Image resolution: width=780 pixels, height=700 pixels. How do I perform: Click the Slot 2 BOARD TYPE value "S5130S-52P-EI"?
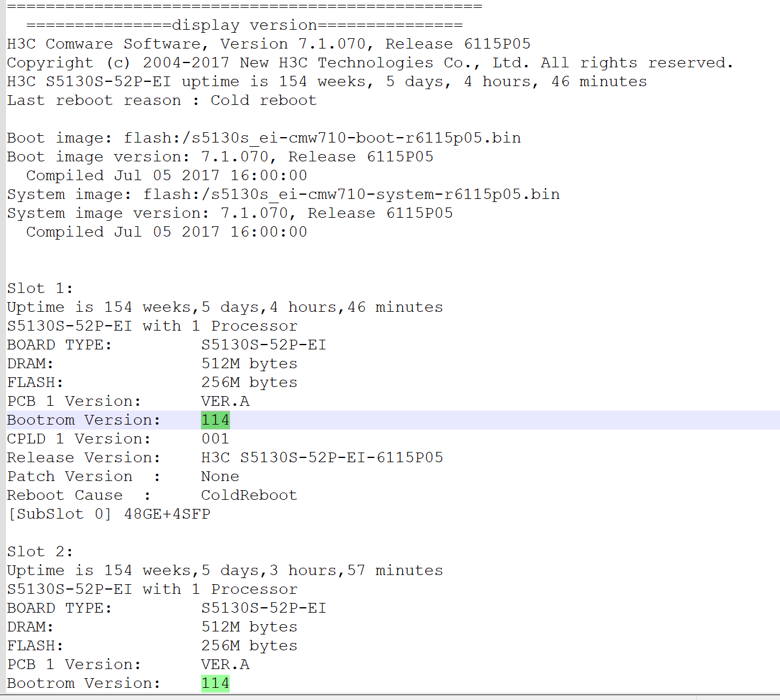pos(264,608)
